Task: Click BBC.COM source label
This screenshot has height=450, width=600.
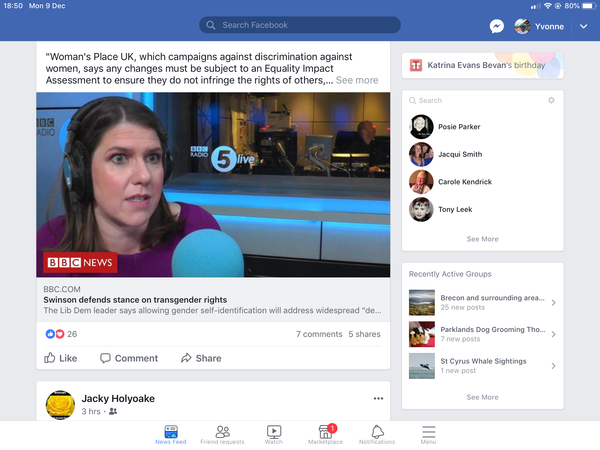Action: (62, 289)
